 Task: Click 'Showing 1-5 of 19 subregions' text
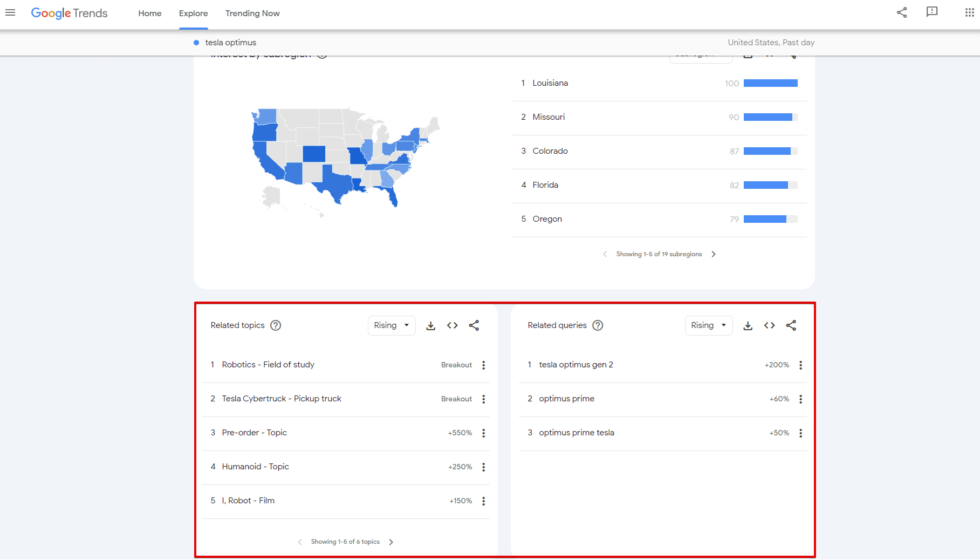[x=659, y=254]
